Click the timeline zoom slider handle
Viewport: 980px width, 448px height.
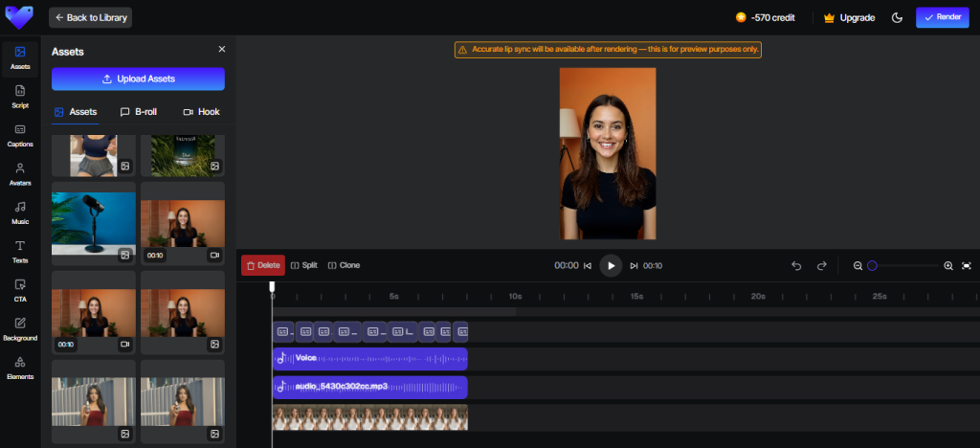872,265
